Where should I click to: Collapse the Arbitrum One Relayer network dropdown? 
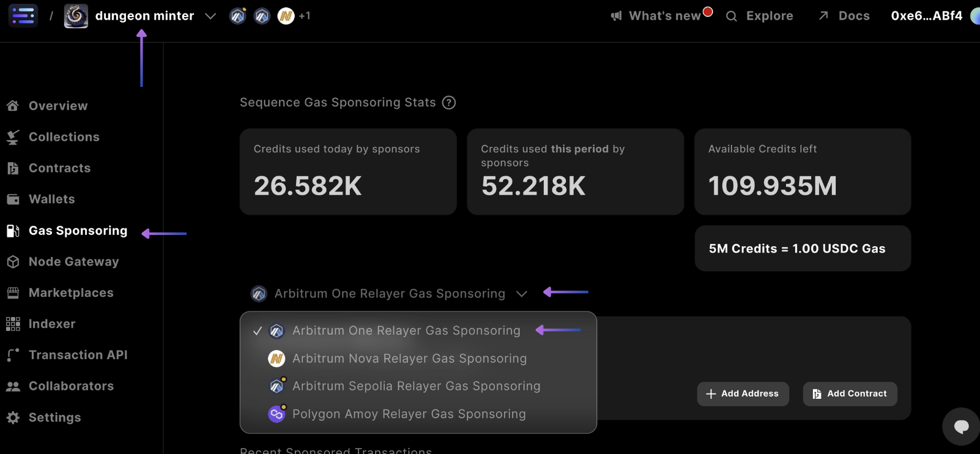point(521,294)
